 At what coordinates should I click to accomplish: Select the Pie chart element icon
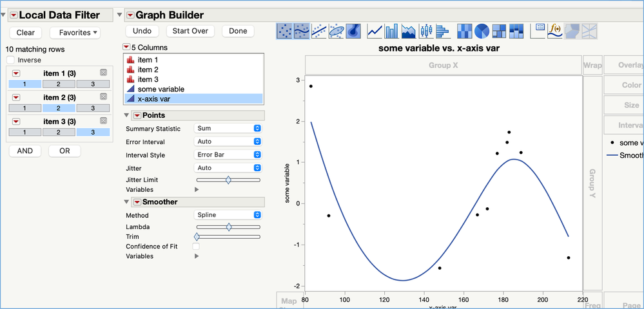click(482, 31)
